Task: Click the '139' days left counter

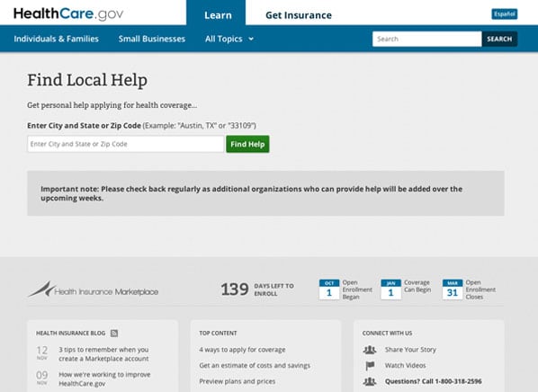Action: click(x=235, y=290)
